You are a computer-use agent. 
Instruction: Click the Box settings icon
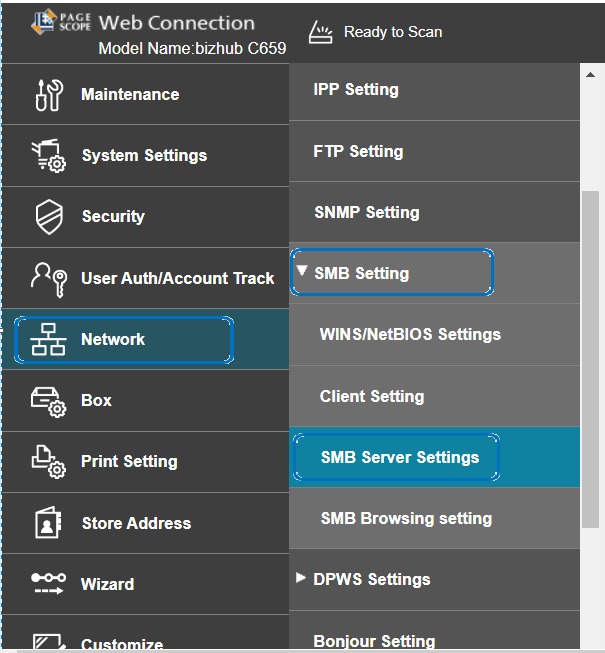pos(49,401)
